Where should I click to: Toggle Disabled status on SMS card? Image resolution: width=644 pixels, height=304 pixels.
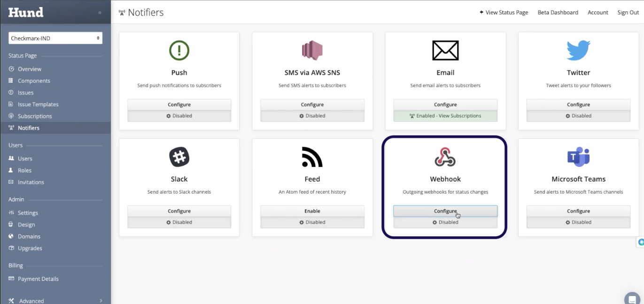pos(312,116)
